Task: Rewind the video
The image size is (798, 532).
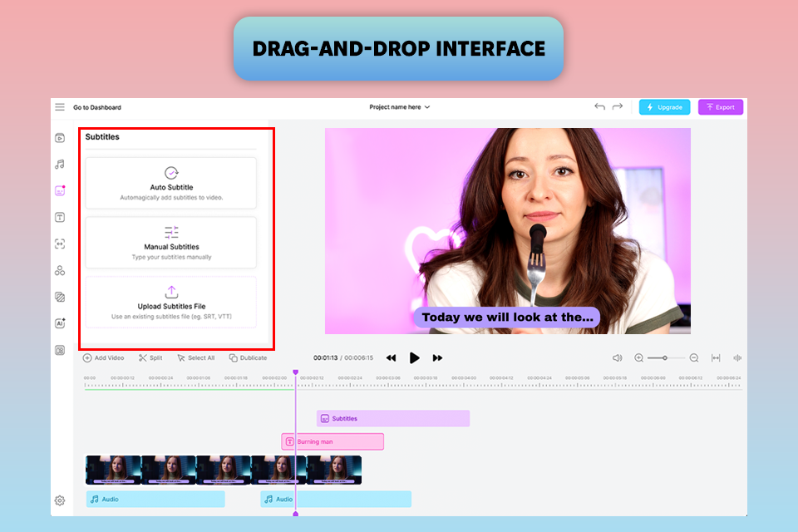Action: [x=391, y=358]
